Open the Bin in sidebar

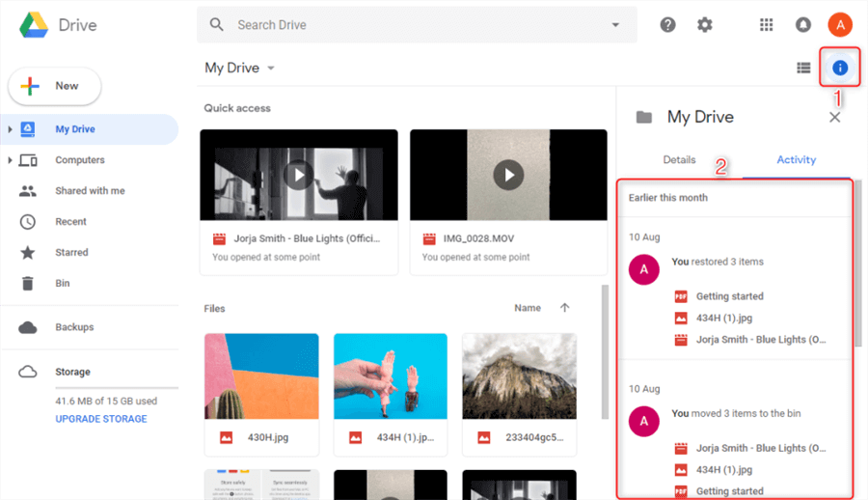click(63, 283)
